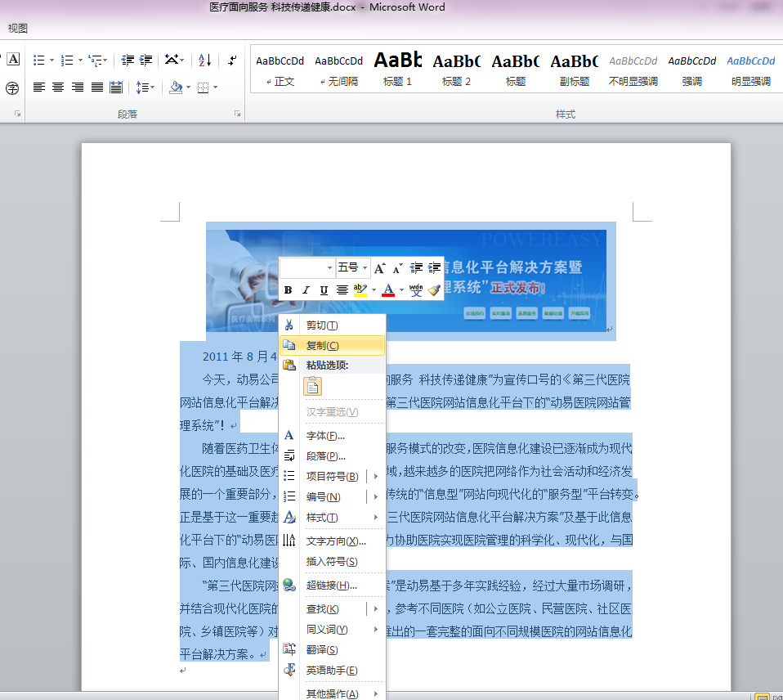Toggle Italic in the mini toolbar
The height and width of the screenshot is (700, 783).
pos(306,290)
